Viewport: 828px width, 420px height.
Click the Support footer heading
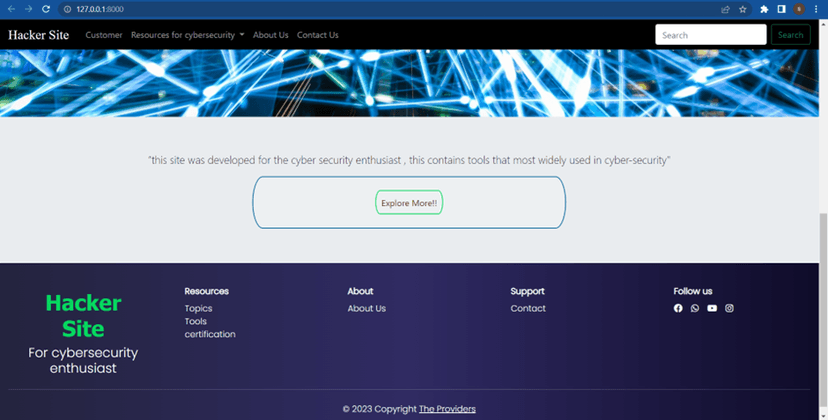point(528,291)
